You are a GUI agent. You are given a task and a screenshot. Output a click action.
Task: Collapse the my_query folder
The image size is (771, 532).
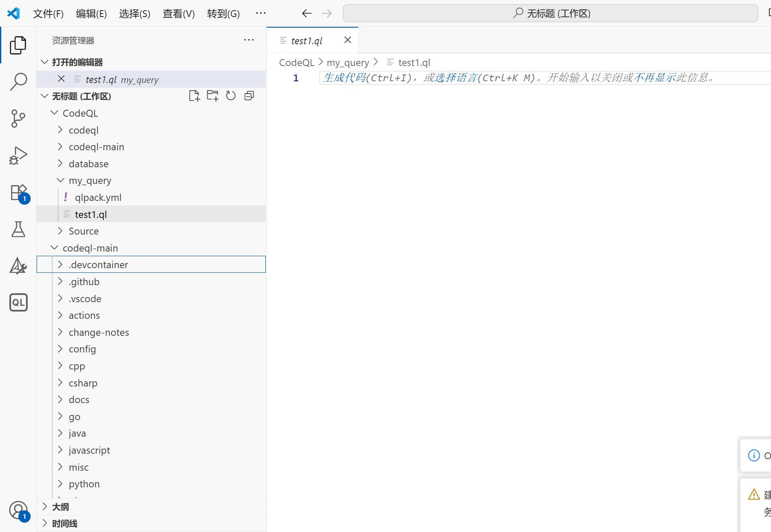click(60, 180)
